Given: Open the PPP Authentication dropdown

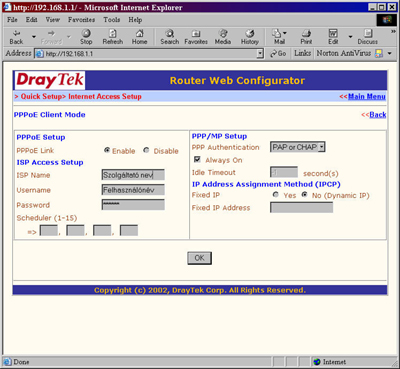Looking at the screenshot, I should tap(297, 147).
